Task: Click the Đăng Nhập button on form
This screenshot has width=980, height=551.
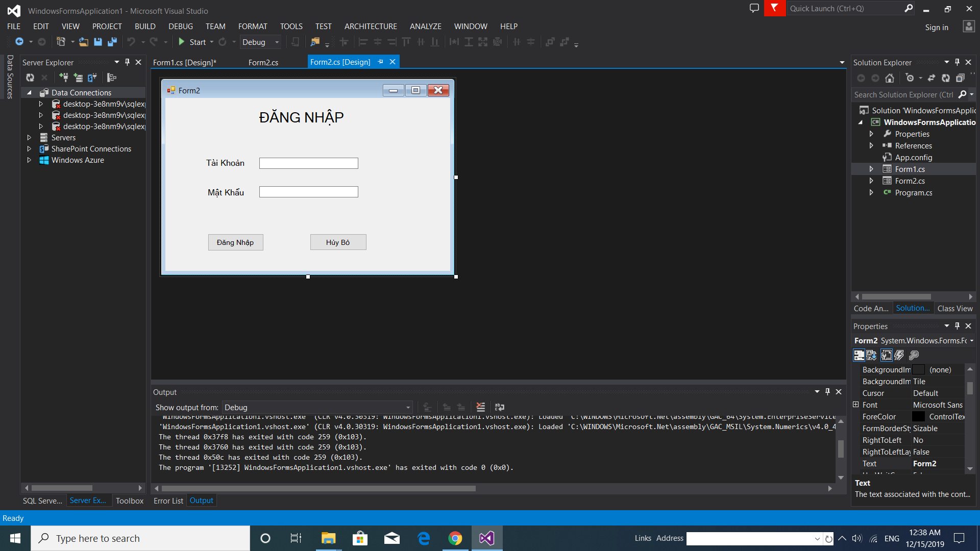Action: [x=235, y=242]
